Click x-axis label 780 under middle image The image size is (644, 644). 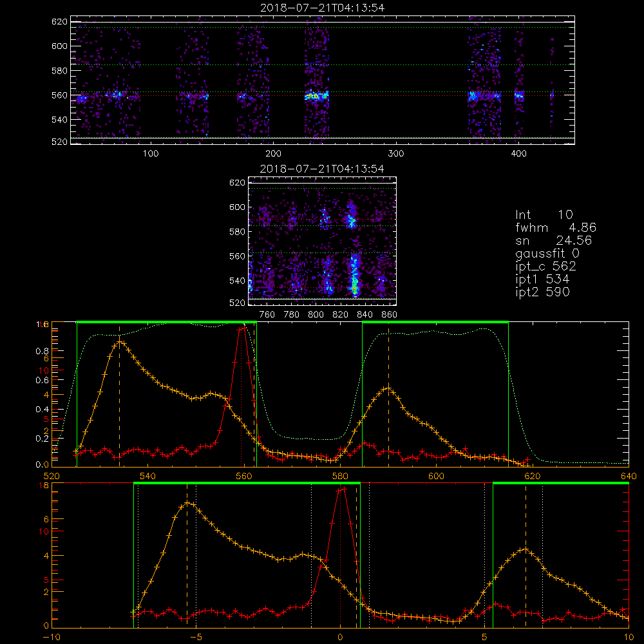(292, 315)
